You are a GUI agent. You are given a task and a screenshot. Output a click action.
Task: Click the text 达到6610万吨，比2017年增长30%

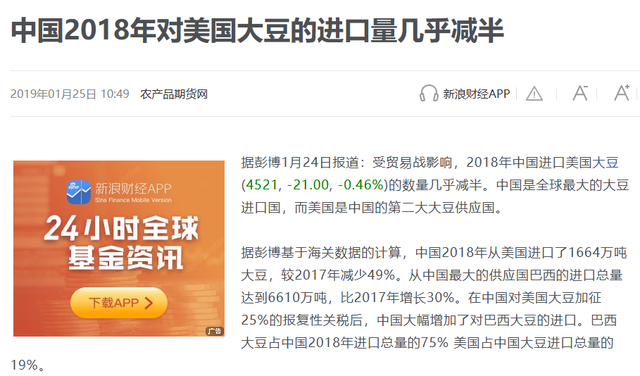(x=348, y=298)
